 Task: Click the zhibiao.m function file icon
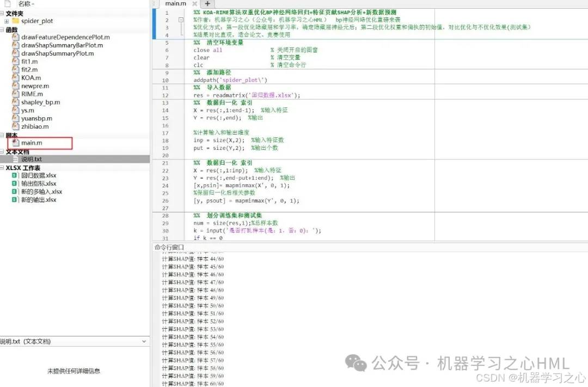pyautogui.click(x=15, y=126)
